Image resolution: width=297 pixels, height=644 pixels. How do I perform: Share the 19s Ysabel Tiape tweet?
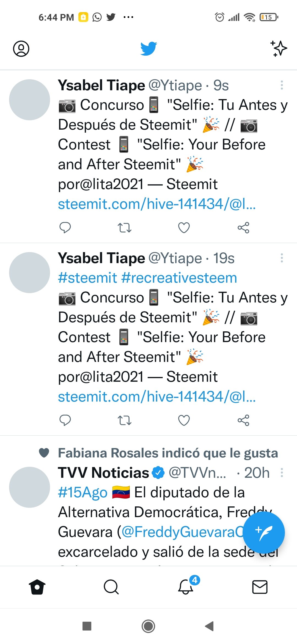coord(243,420)
